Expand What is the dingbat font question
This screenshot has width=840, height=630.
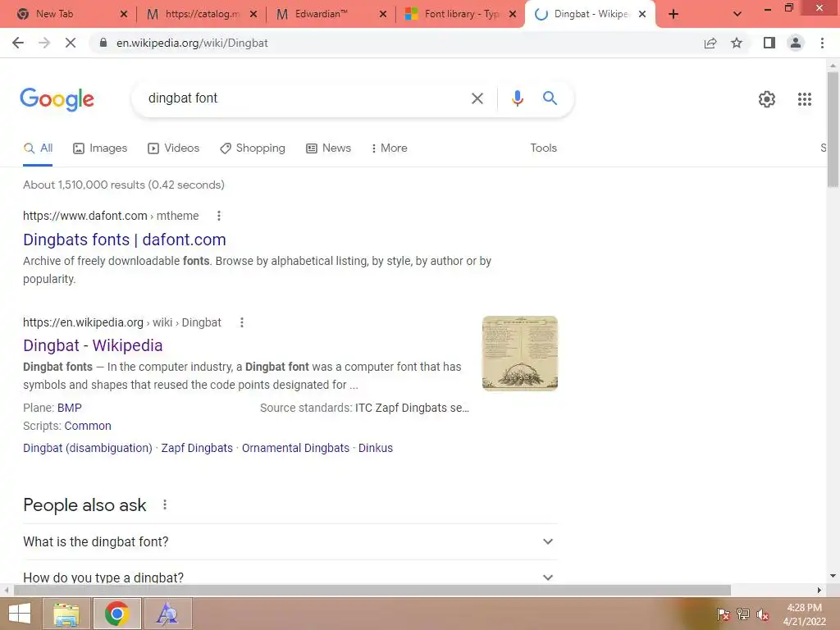pos(290,541)
